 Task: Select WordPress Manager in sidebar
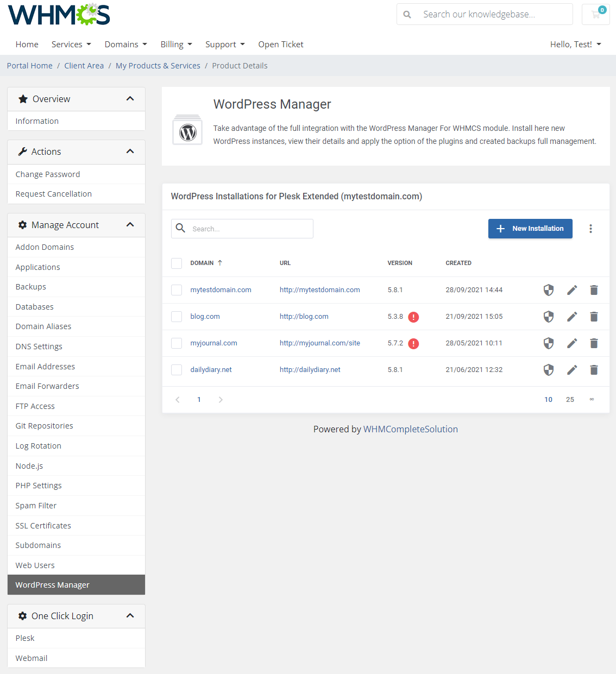click(77, 585)
